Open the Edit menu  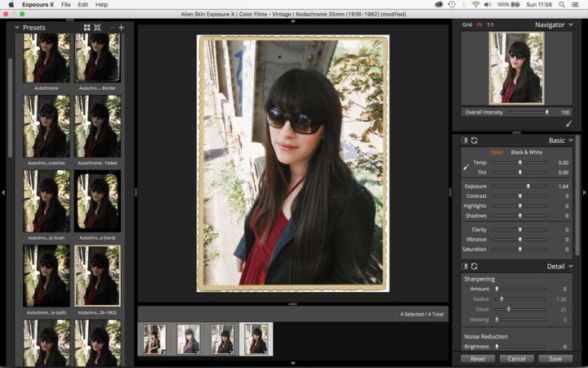[82, 5]
